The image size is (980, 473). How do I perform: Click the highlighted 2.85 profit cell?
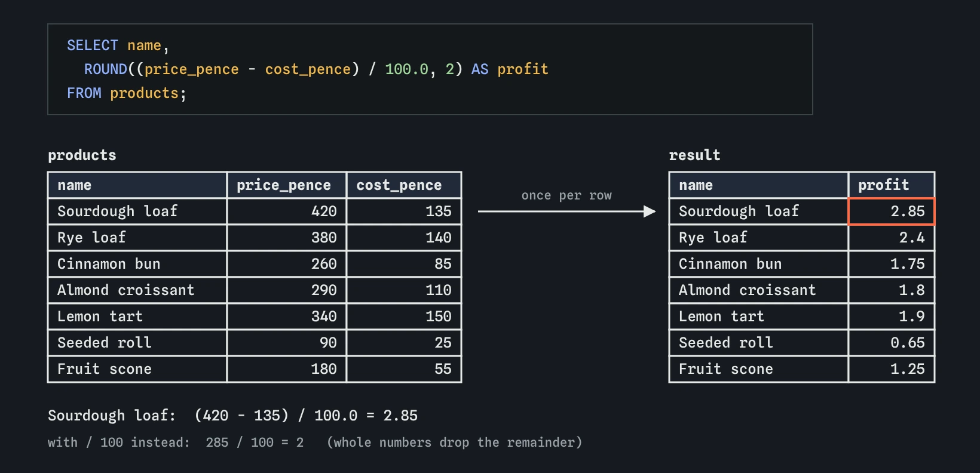[x=892, y=211]
